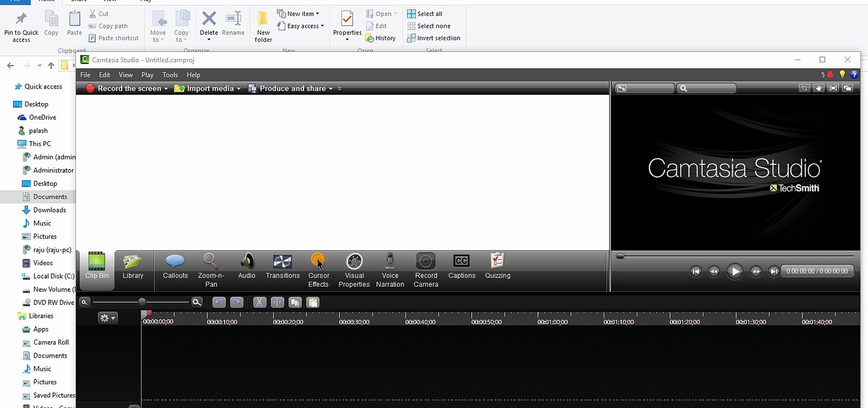Open the Callouts tool
The width and height of the screenshot is (868, 408).
pyautogui.click(x=176, y=266)
